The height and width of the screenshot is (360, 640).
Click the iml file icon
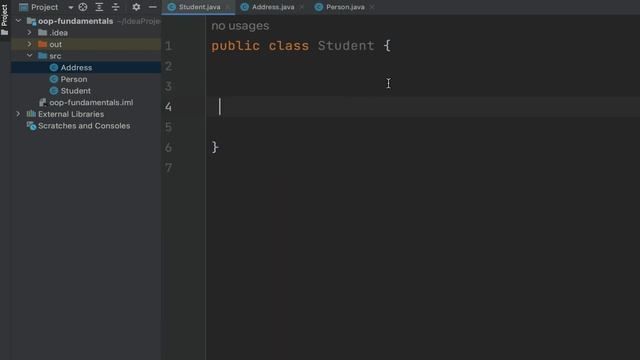tap(42, 102)
